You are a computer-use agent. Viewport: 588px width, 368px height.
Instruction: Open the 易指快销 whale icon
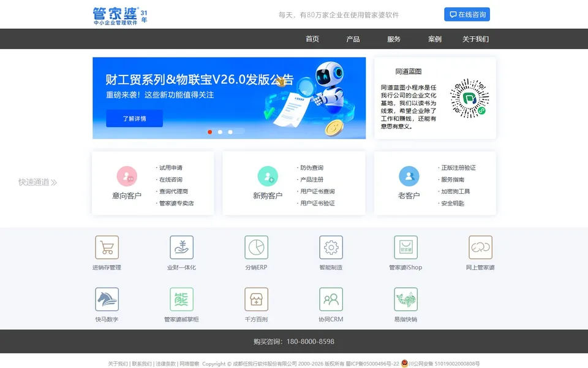(x=405, y=299)
